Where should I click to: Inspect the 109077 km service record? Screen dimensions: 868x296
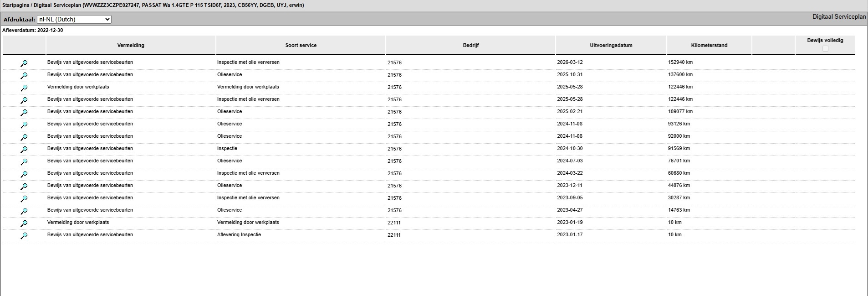coord(24,113)
